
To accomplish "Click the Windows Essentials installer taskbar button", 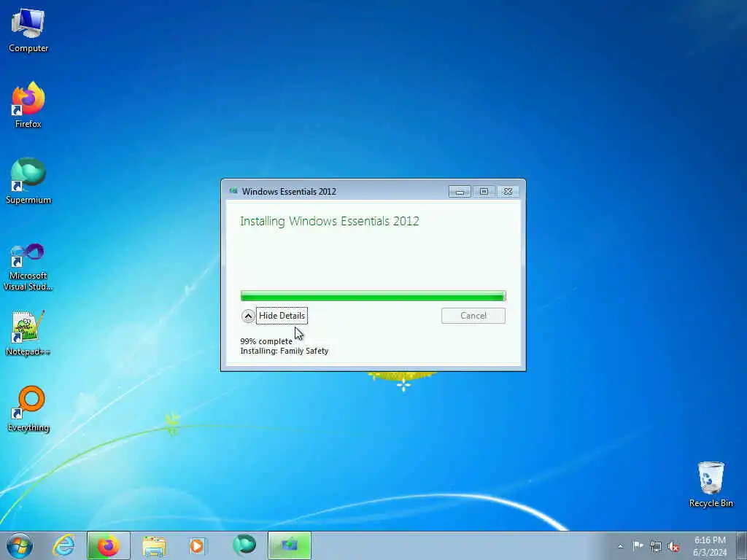I will point(289,545).
